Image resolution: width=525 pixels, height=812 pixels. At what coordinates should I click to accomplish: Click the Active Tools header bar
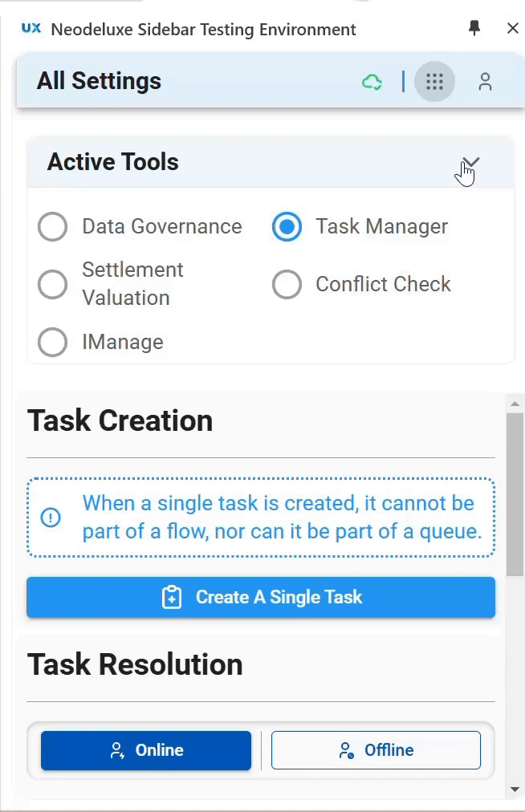(271, 162)
